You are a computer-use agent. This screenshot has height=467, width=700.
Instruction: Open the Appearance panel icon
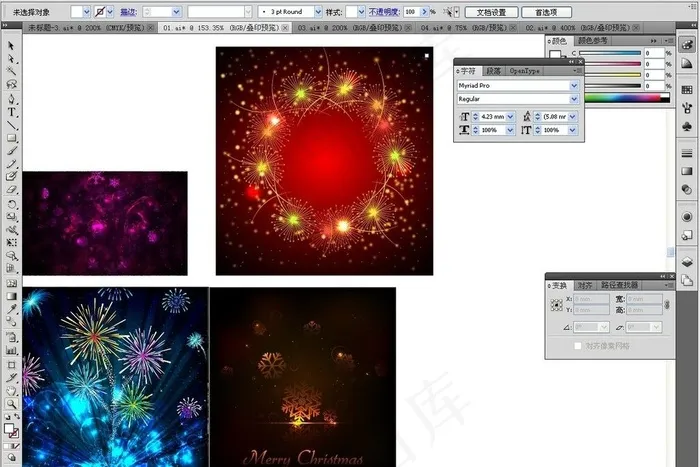click(687, 217)
